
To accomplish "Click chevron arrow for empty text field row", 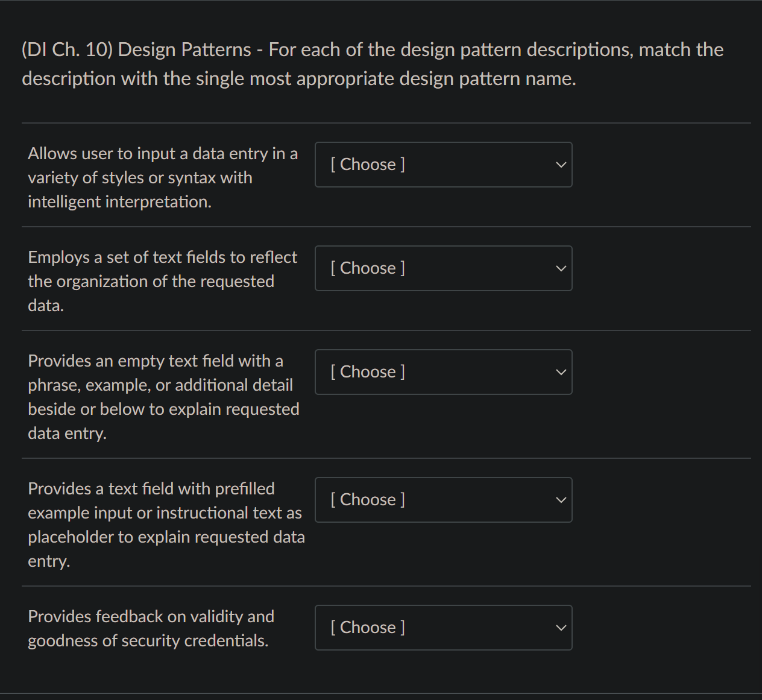I will point(561,372).
